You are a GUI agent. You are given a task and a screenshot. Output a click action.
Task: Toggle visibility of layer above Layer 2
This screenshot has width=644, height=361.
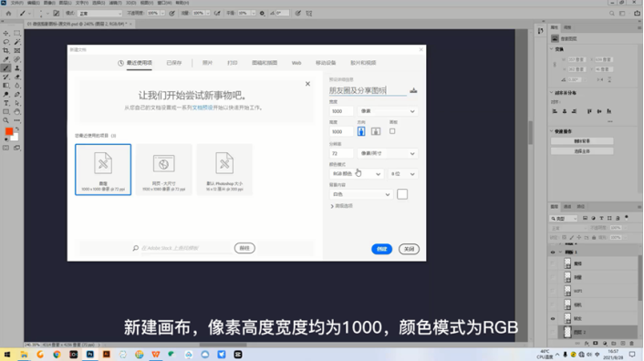click(553, 318)
